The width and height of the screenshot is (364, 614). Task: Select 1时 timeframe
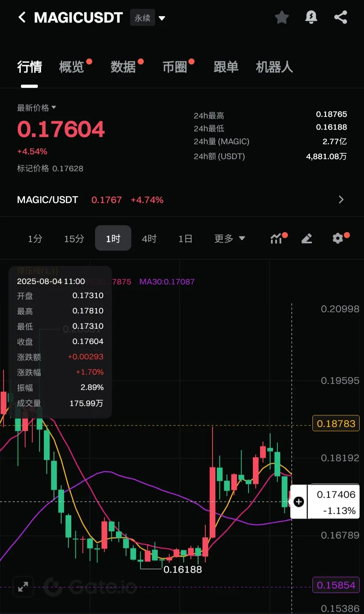coord(113,238)
